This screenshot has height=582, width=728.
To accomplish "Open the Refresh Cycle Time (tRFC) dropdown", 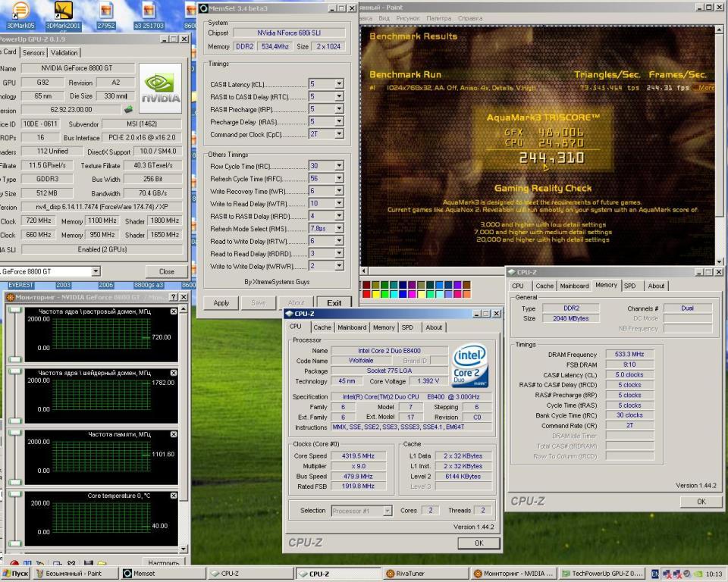I will 340,178.
